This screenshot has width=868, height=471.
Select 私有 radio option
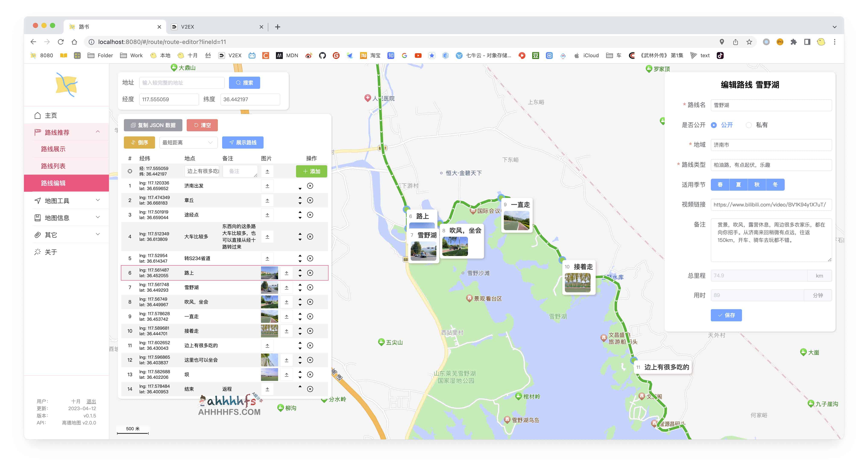tap(749, 125)
